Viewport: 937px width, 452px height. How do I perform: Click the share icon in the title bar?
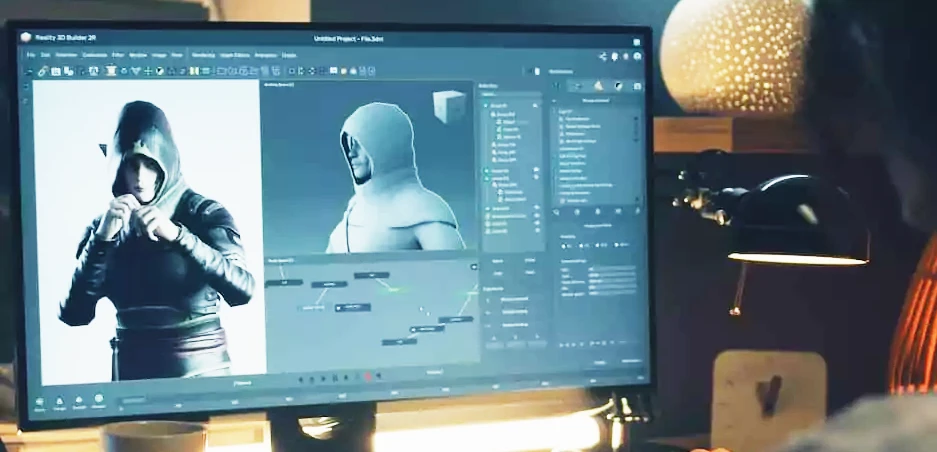tap(603, 56)
